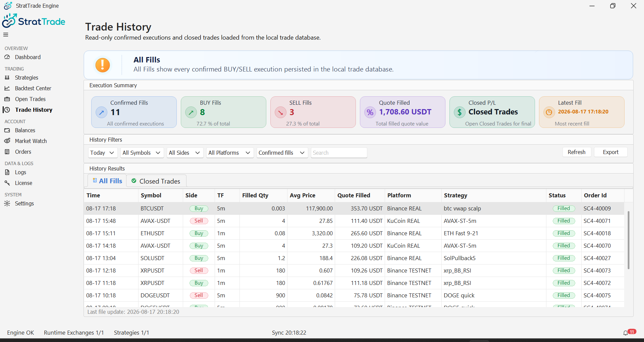This screenshot has width=644, height=342.
Task: Click the History Results vertical scrollbar
Action: coord(629,240)
